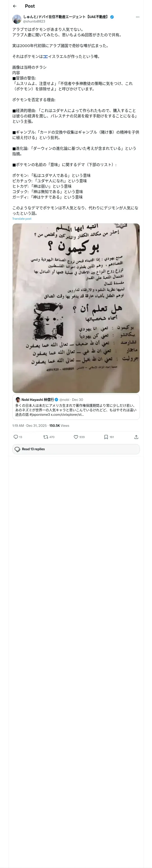This screenshot has height=868, width=152.
Task: Bookmark the post
Action: click(106, 437)
